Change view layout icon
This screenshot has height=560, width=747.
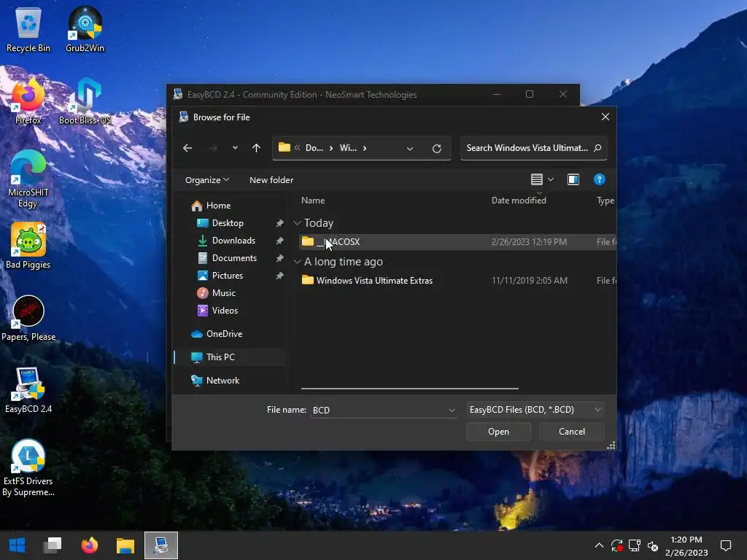[536, 179]
